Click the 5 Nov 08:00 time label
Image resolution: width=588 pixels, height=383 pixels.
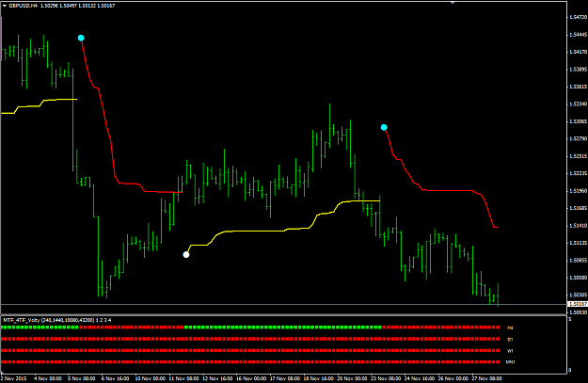click(81, 378)
